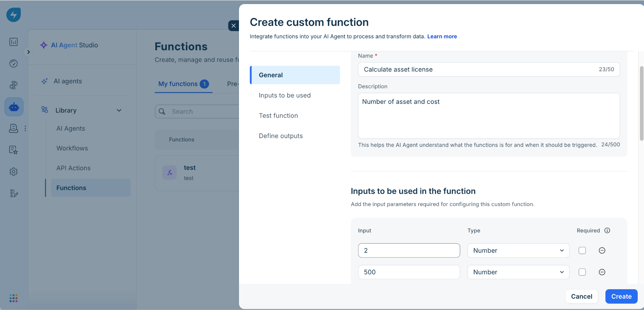This screenshot has width=644, height=310.
Task: Open the test function card
Action: (197, 173)
